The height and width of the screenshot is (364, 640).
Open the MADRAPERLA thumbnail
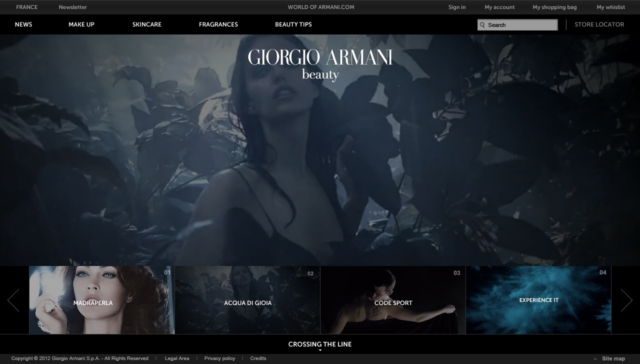(x=102, y=300)
